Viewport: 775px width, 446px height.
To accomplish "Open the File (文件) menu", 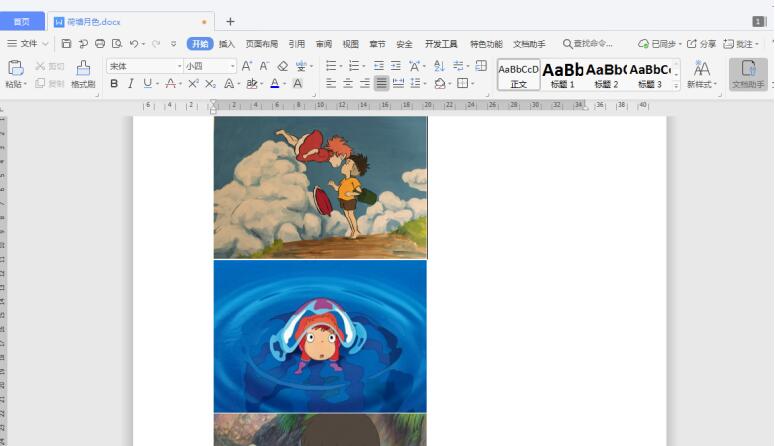I will point(28,44).
